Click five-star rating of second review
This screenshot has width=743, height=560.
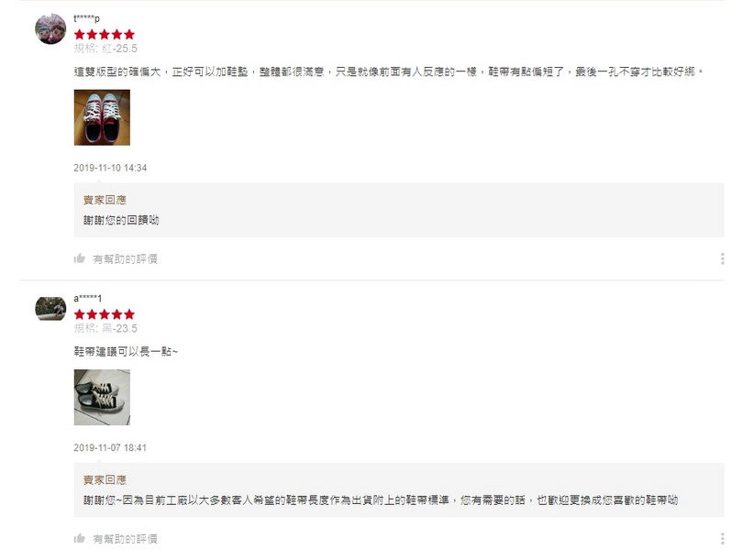[105, 314]
